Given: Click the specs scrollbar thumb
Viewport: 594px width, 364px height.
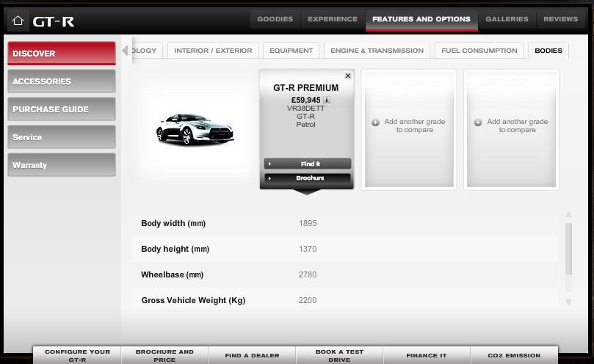Looking at the screenshot, I should click(568, 249).
